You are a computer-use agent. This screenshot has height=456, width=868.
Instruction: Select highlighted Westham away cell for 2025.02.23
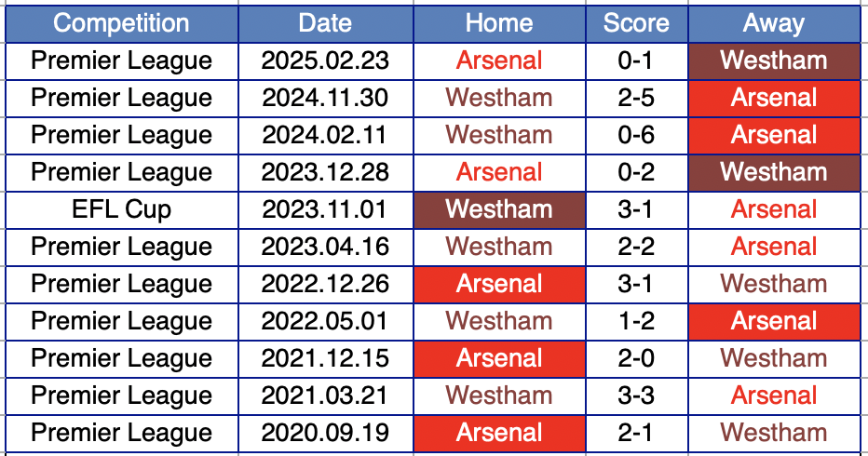pyautogui.click(x=774, y=60)
